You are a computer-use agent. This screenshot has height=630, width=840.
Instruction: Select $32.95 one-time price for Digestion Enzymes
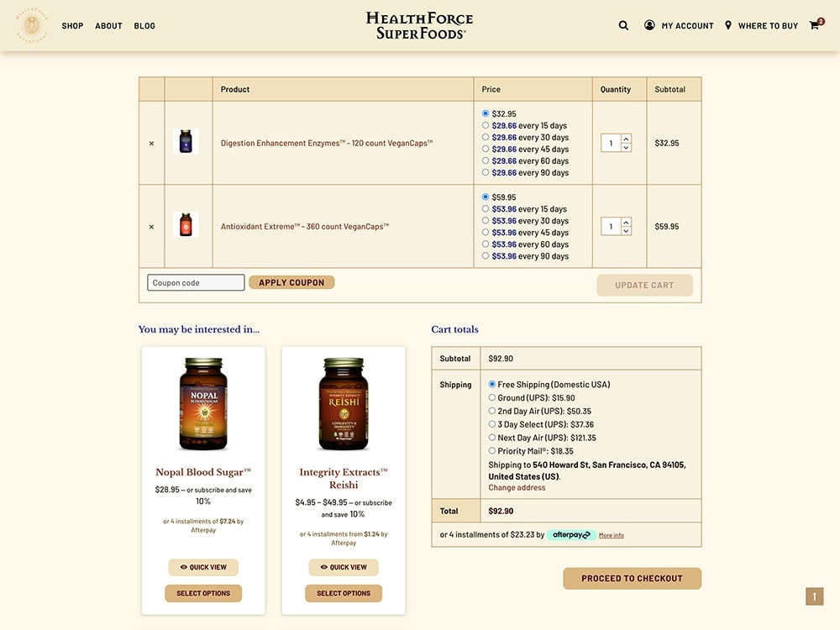pos(486,113)
